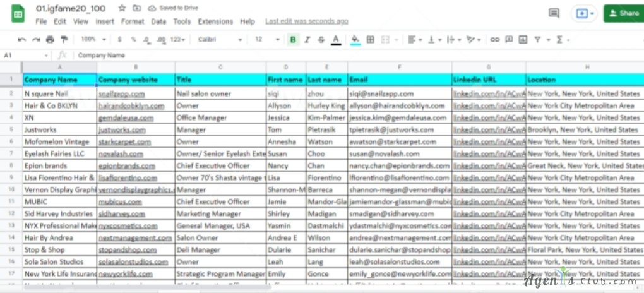
Task: Star the 01.igfame20_100 document
Action: [122, 8]
